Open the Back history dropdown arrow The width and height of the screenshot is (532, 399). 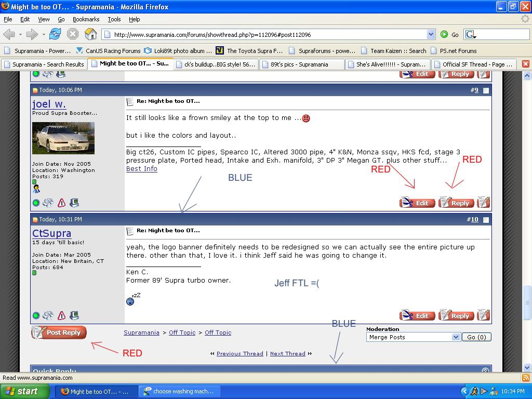(20, 34)
